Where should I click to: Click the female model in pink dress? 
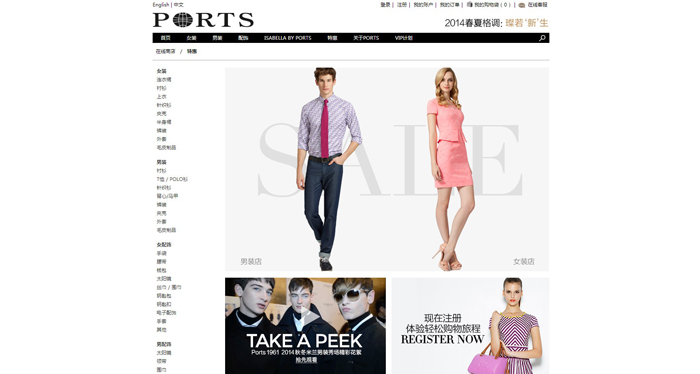(x=451, y=169)
